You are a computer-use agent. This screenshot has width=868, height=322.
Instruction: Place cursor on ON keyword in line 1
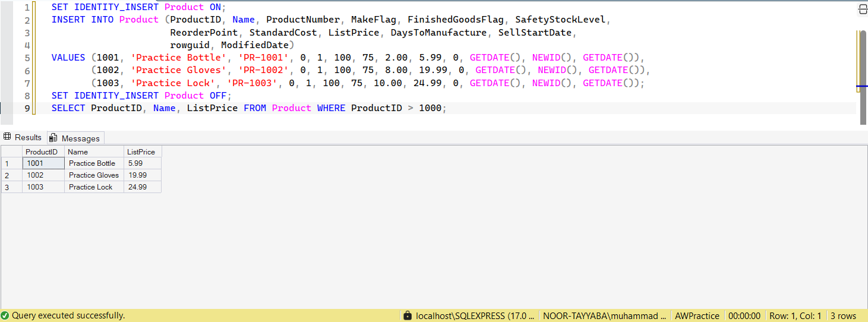pos(215,7)
